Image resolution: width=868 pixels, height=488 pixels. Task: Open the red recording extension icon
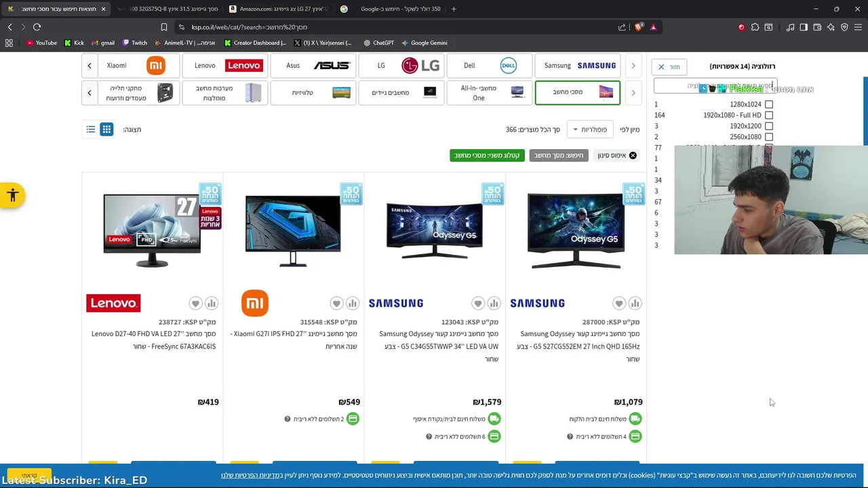point(741,27)
